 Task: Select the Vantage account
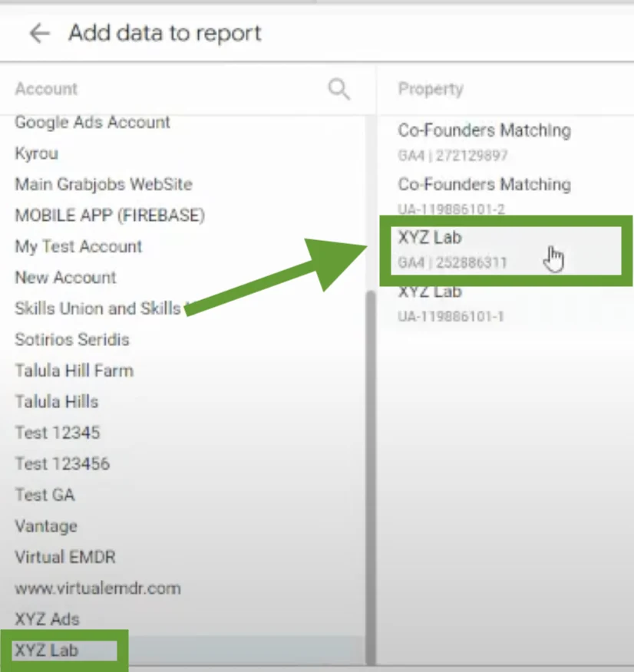[46, 526]
